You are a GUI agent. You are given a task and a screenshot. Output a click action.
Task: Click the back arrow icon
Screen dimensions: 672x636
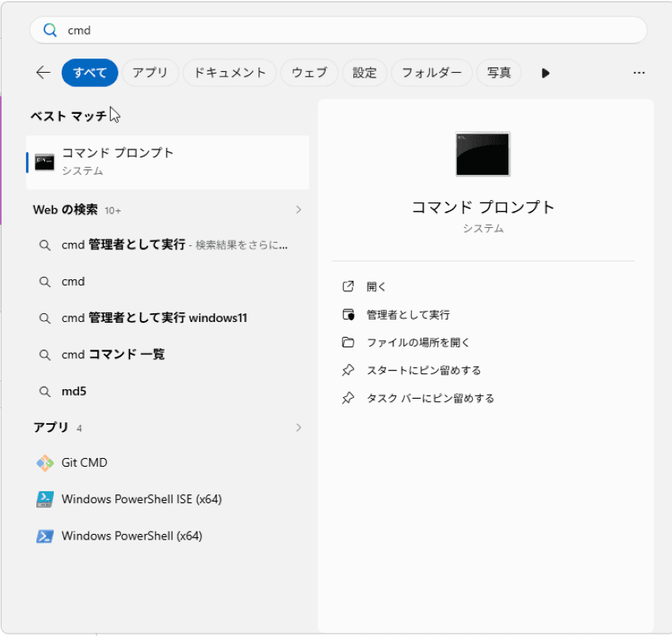pos(43,73)
